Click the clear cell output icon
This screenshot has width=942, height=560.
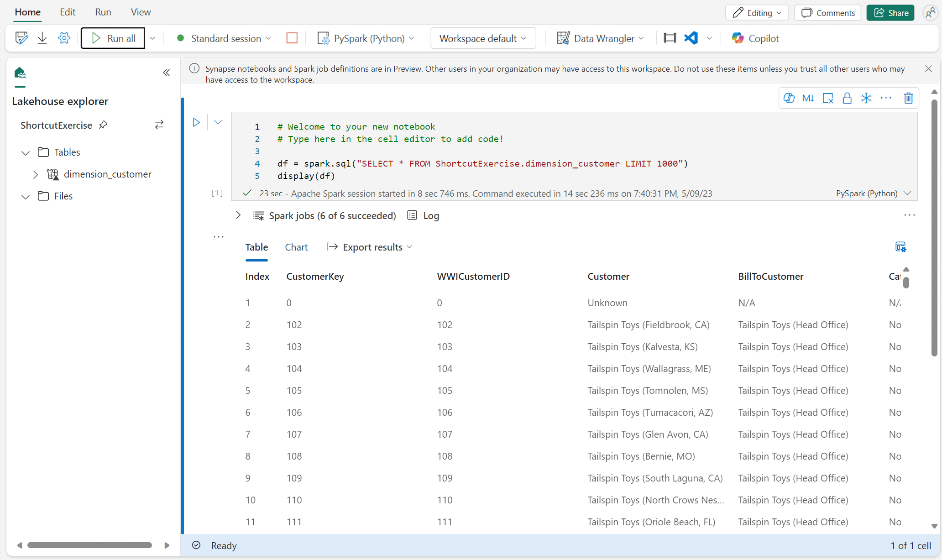[x=828, y=98]
